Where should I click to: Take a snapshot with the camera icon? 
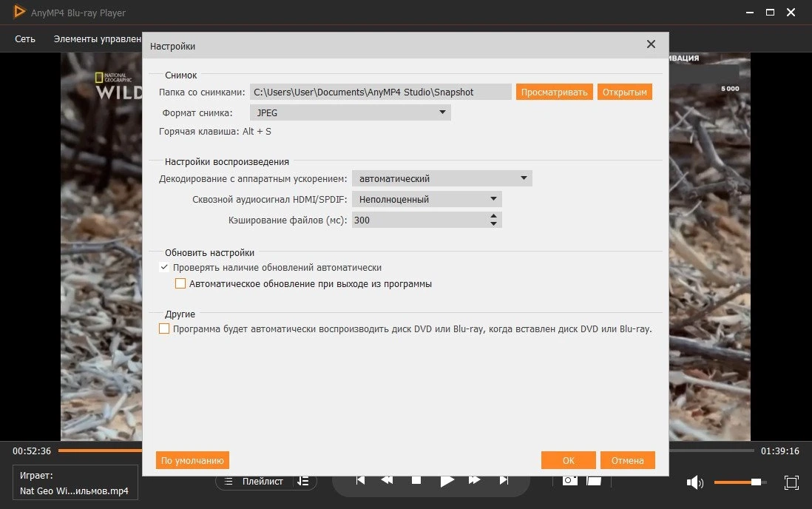pyautogui.click(x=569, y=480)
